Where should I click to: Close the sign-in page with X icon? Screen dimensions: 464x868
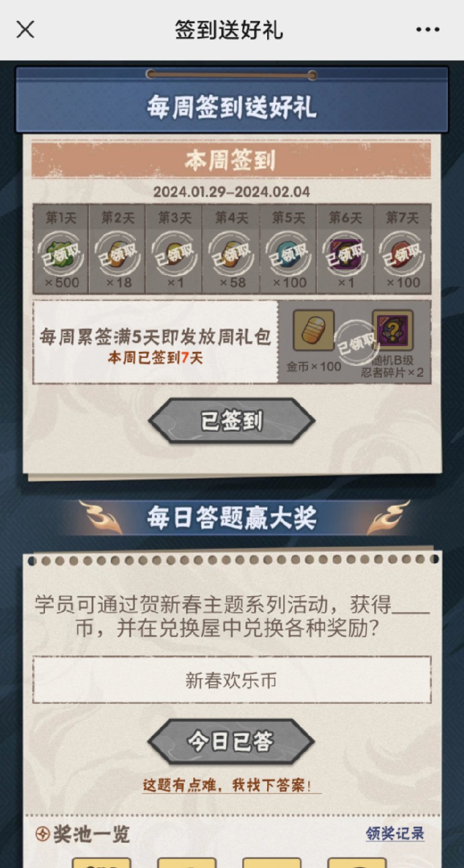25,29
